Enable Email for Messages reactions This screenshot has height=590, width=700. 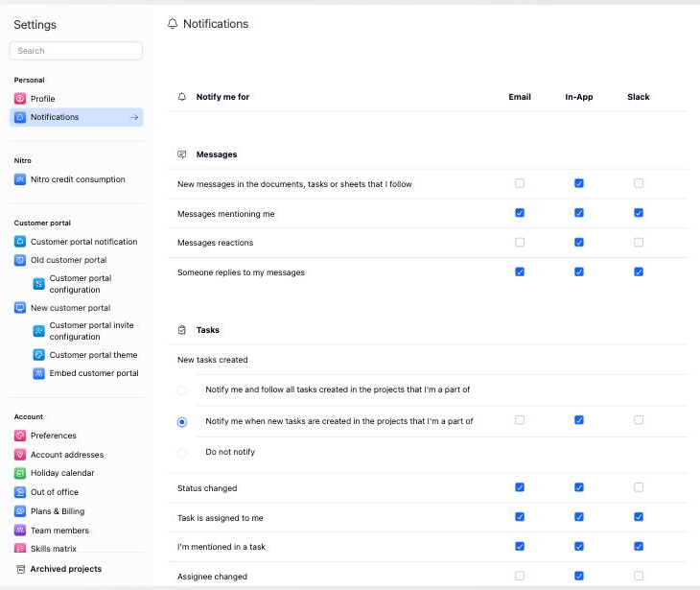(520, 242)
